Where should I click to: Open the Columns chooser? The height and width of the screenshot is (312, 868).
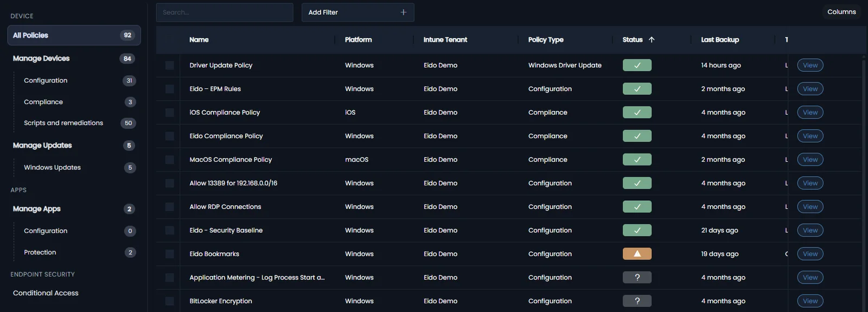coord(841,12)
